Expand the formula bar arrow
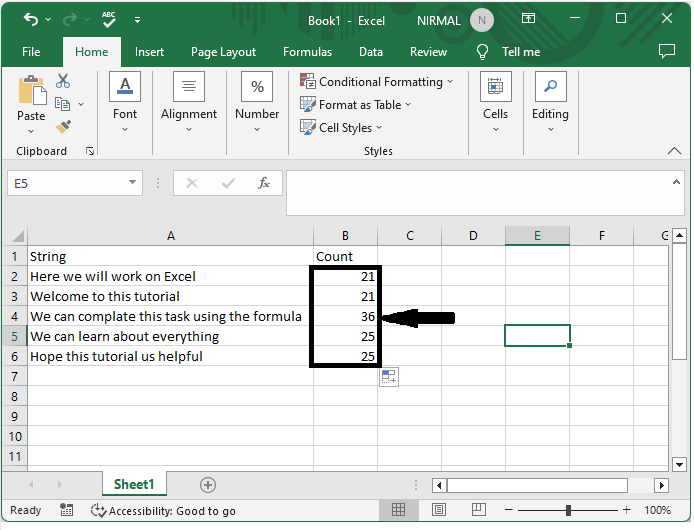694x530 pixels. tap(676, 182)
